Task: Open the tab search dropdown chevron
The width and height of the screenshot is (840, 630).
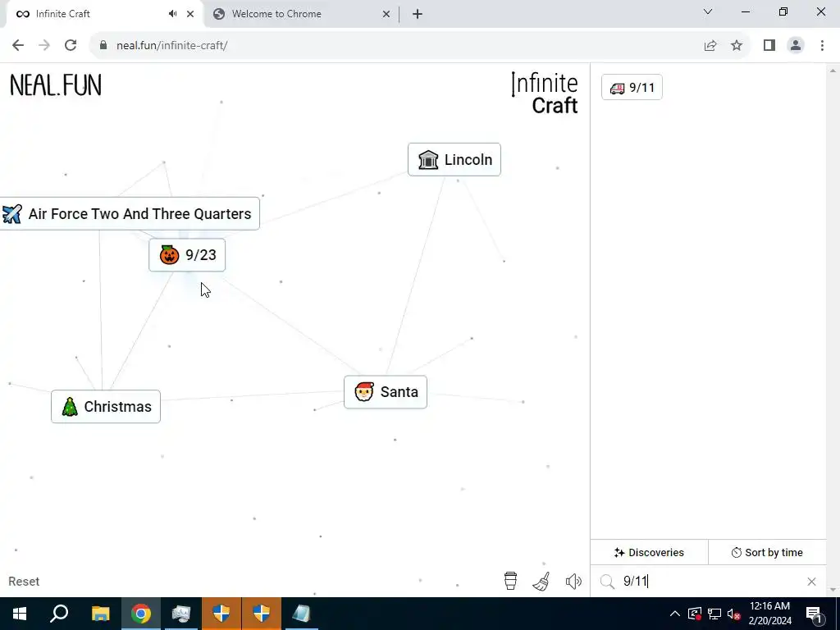Action: 708,11
